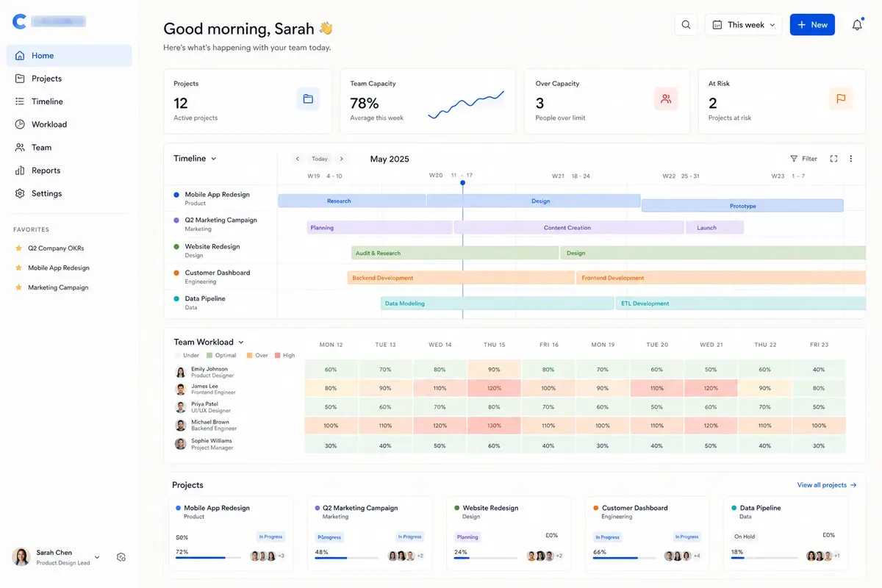Image resolution: width=882 pixels, height=588 pixels.
Task: Open Timeline in the sidebar
Action: coord(69,101)
